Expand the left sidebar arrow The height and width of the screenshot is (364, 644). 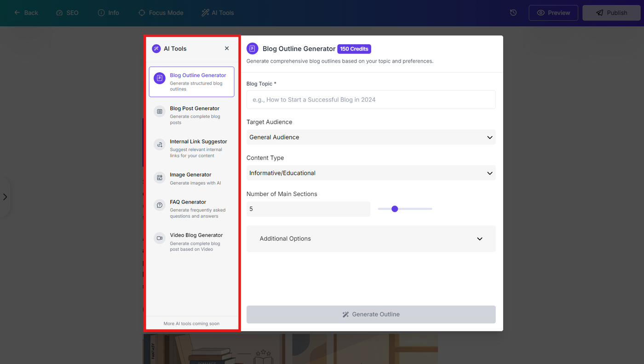pyautogui.click(x=5, y=197)
